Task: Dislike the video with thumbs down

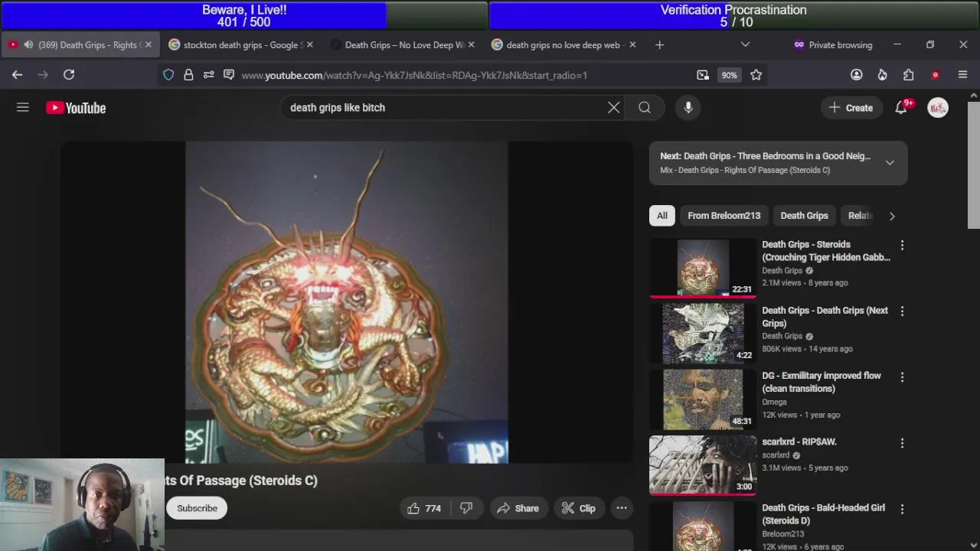Action: pyautogui.click(x=466, y=508)
